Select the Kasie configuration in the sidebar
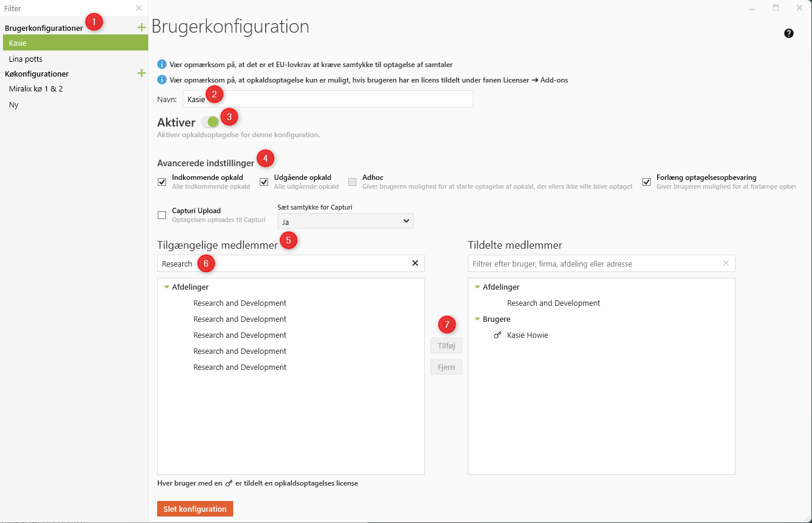 tap(75, 43)
